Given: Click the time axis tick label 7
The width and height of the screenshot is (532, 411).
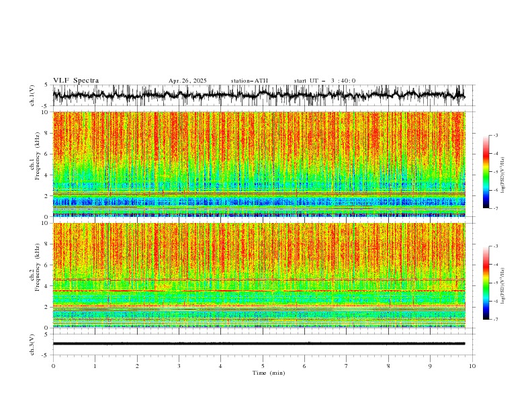Looking at the screenshot, I should (x=347, y=366).
